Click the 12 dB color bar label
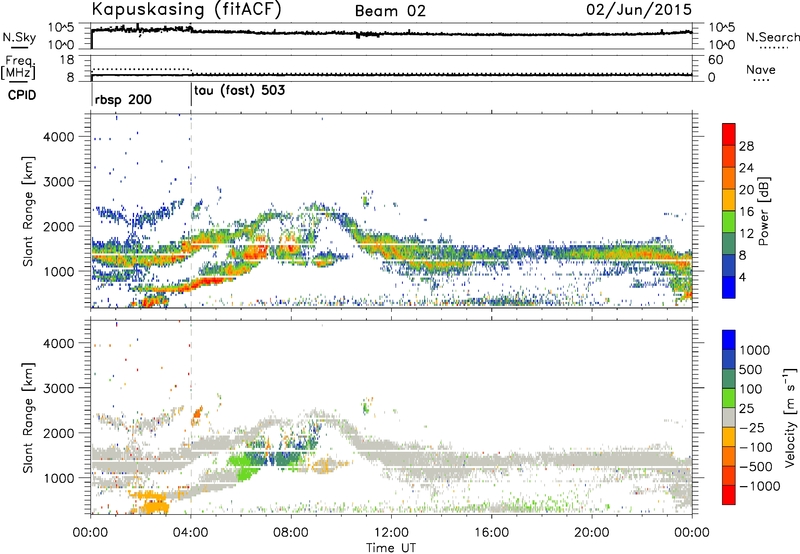 [746, 234]
